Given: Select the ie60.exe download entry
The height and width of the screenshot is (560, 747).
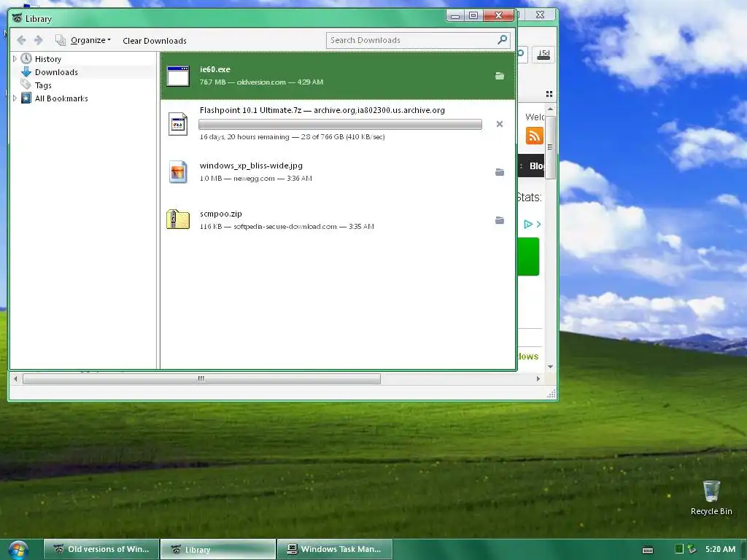Looking at the screenshot, I should pyautogui.click(x=337, y=76).
